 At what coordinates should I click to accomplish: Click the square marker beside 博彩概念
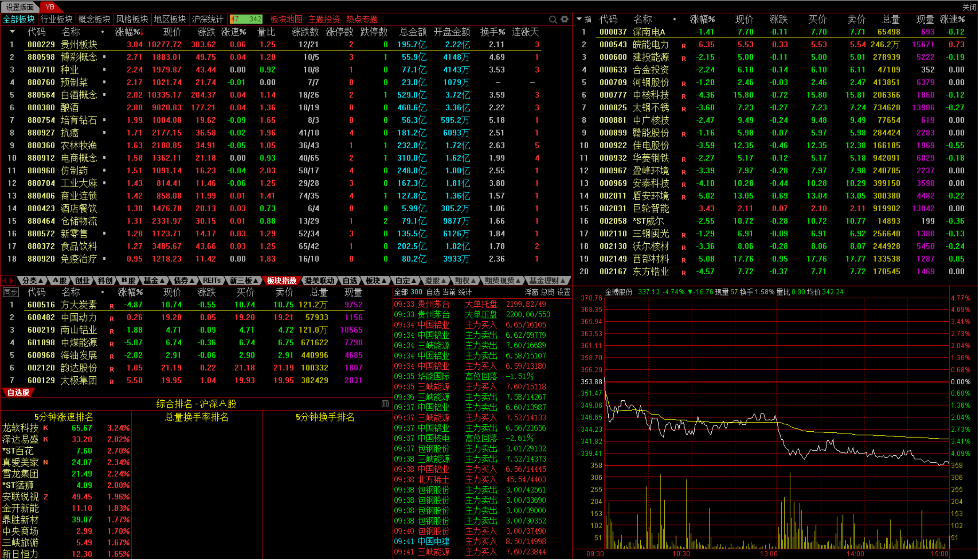click(x=104, y=57)
